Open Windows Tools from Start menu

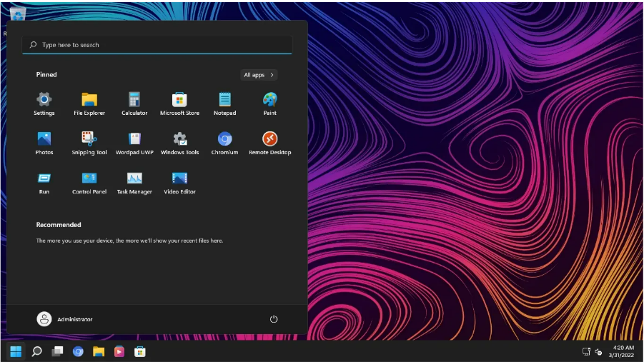click(179, 144)
